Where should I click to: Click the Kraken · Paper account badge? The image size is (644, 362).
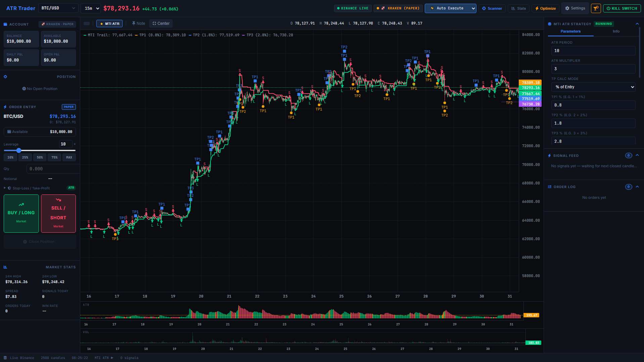[x=57, y=24]
